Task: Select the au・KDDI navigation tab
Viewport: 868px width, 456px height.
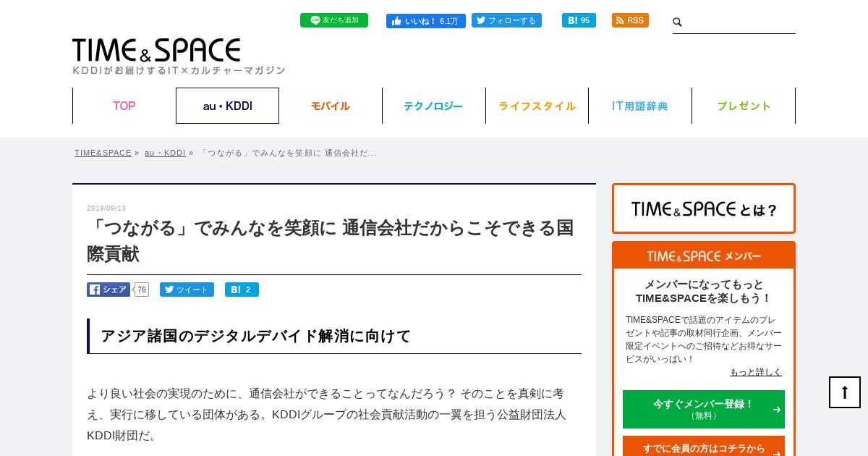Action: [227, 106]
